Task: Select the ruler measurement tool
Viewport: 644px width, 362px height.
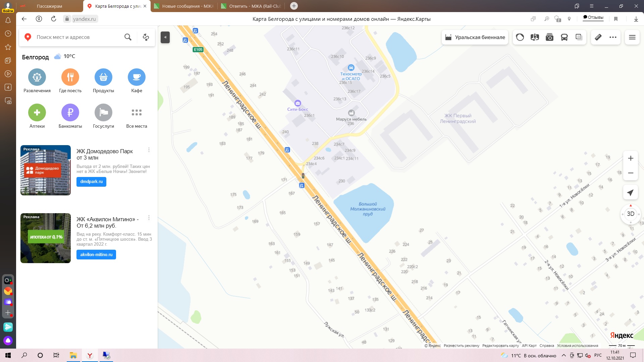Action: [598, 37]
